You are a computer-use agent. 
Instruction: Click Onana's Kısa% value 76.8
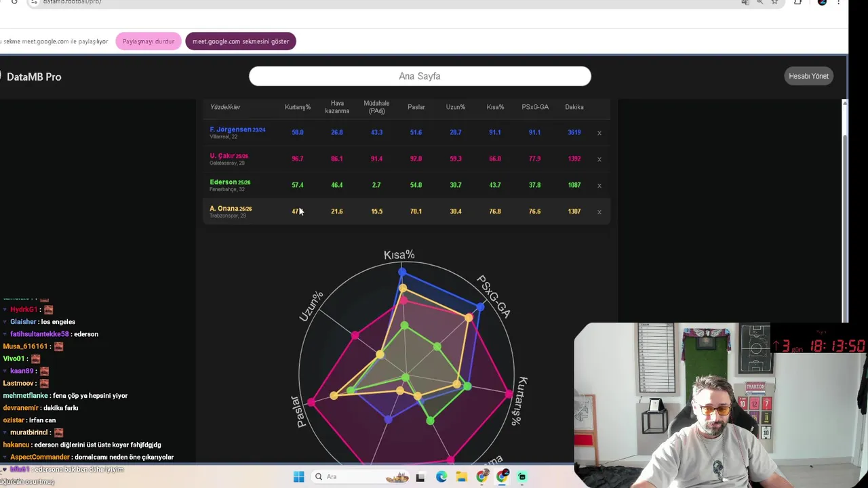coord(495,211)
